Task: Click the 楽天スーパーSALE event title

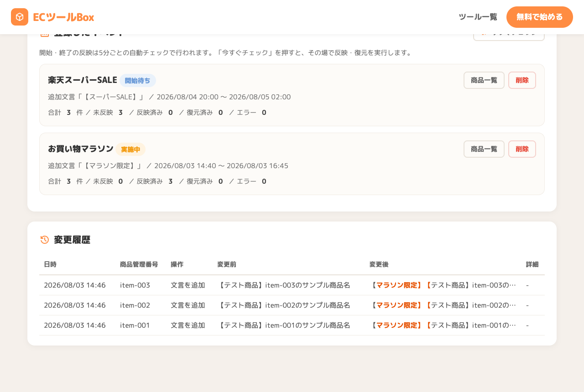Action: (83, 80)
